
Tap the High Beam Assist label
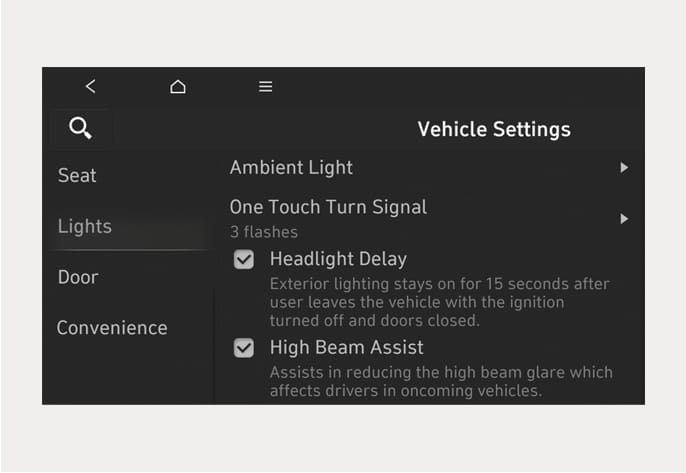(x=346, y=347)
